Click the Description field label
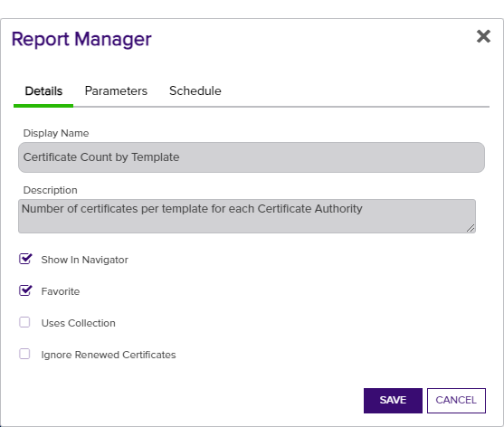Image resolution: width=504 pixels, height=427 pixels. 50,190
